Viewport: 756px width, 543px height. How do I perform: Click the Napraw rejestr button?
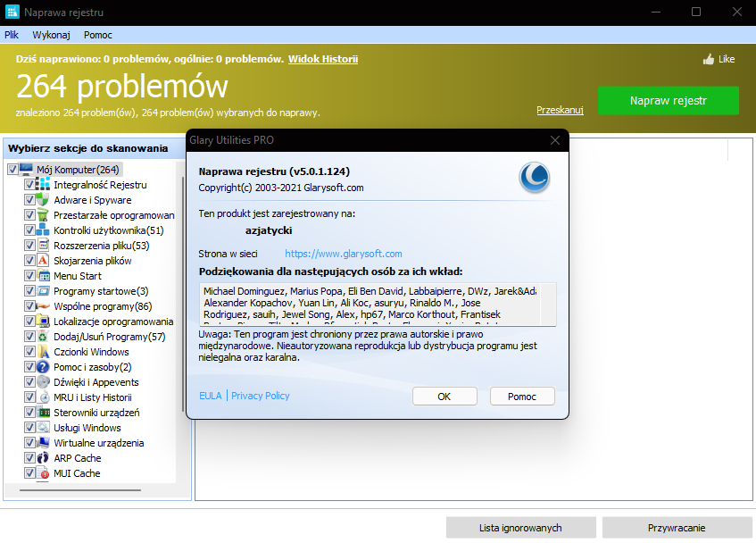coord(669,100)
